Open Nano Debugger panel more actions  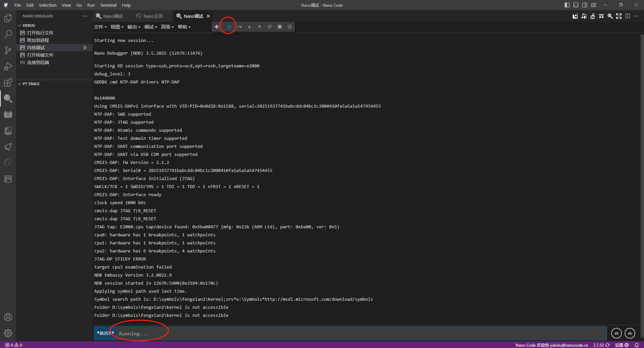(85, 16)
